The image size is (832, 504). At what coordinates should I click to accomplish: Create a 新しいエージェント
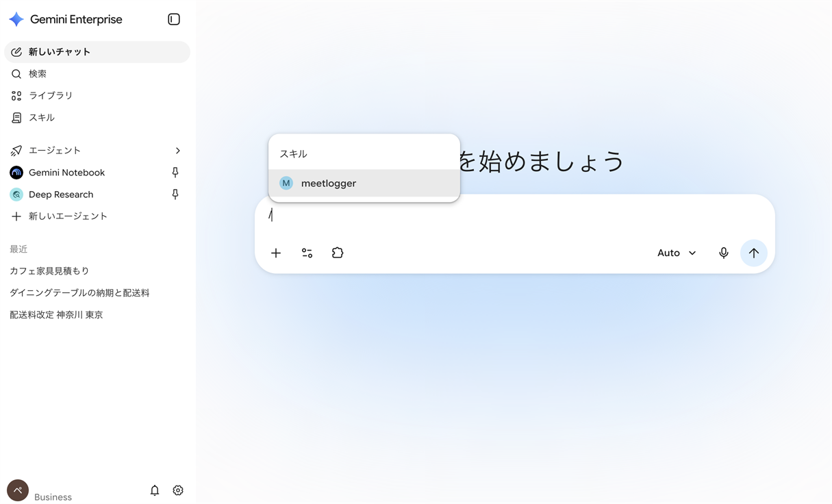[x=97, y=216]
